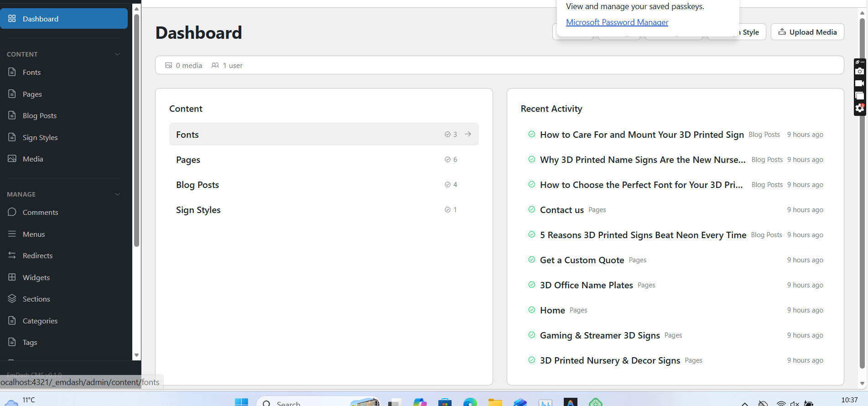The image size is (868, 406).
Task: Click the camera screenshot icon
Action: [x=859, y=71]
